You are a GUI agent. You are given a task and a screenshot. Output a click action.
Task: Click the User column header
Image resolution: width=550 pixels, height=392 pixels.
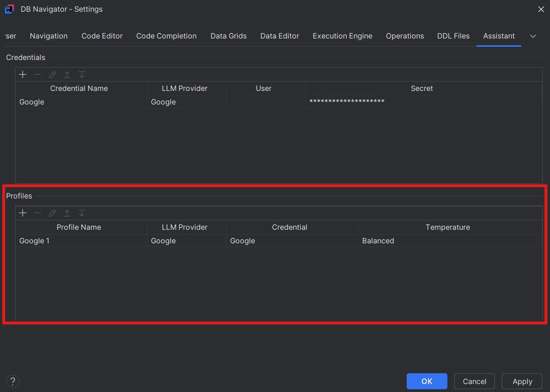click(266, 89)
